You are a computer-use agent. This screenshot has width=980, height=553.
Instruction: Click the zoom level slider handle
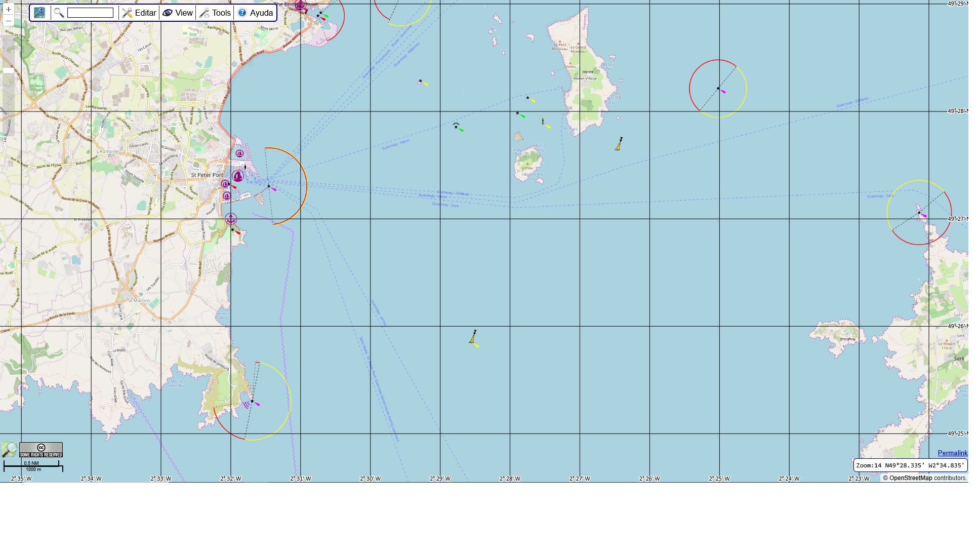tap(9, 70)
